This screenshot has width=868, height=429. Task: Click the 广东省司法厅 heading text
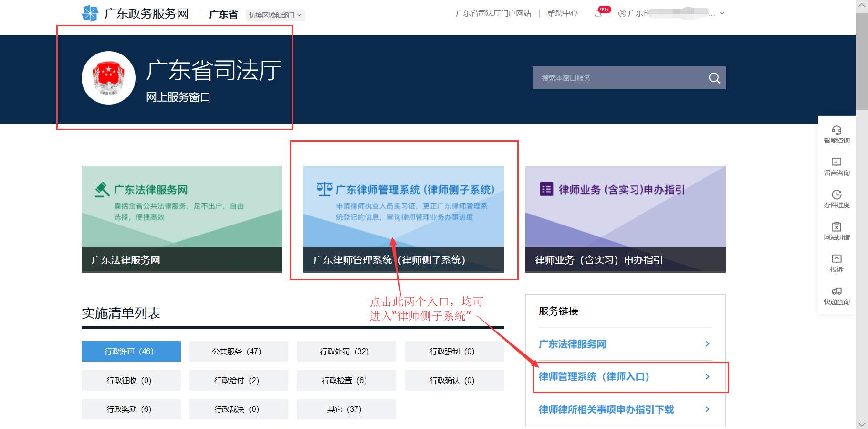(214, 71)
